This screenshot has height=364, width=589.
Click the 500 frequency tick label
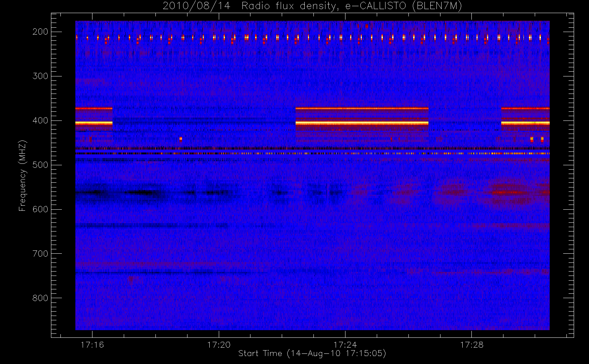point(40,165)
